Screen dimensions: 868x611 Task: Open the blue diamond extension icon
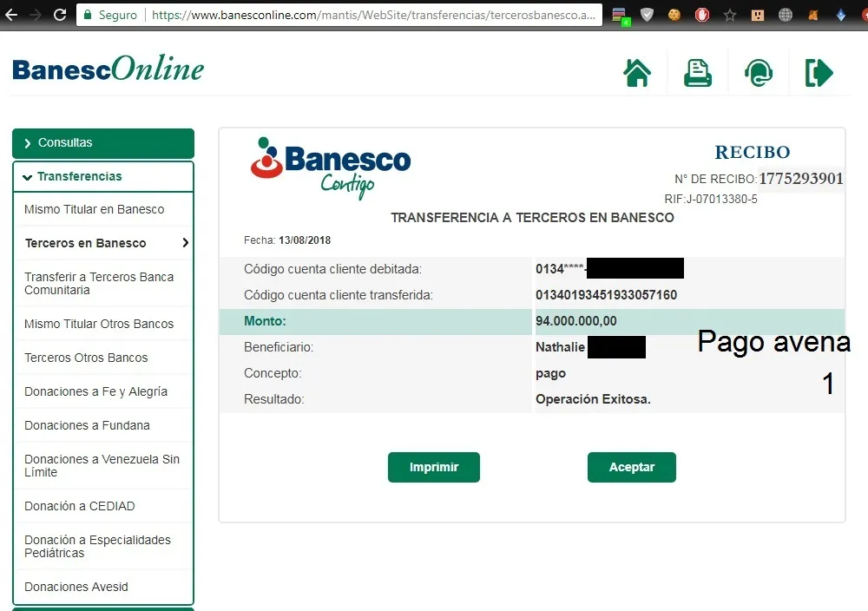point(841,15)
